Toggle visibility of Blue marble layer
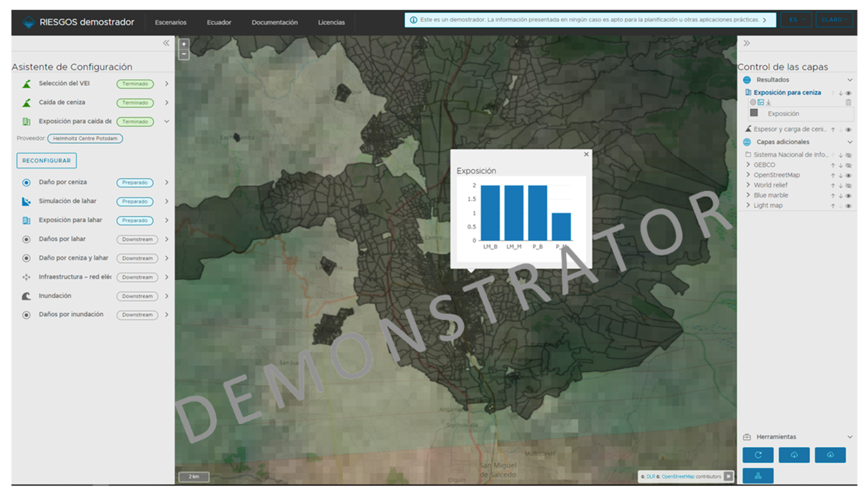Screen dimensions: 868x494 click(x=849, y=195)
